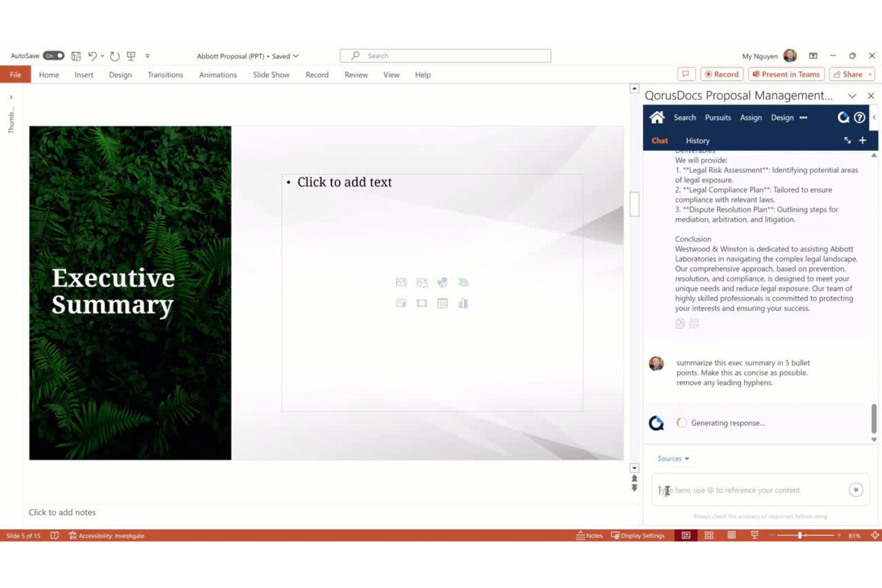Open the Undo history dropdown arrow
The height and width of the screenshot is (588, 882).
coord(103,56)
